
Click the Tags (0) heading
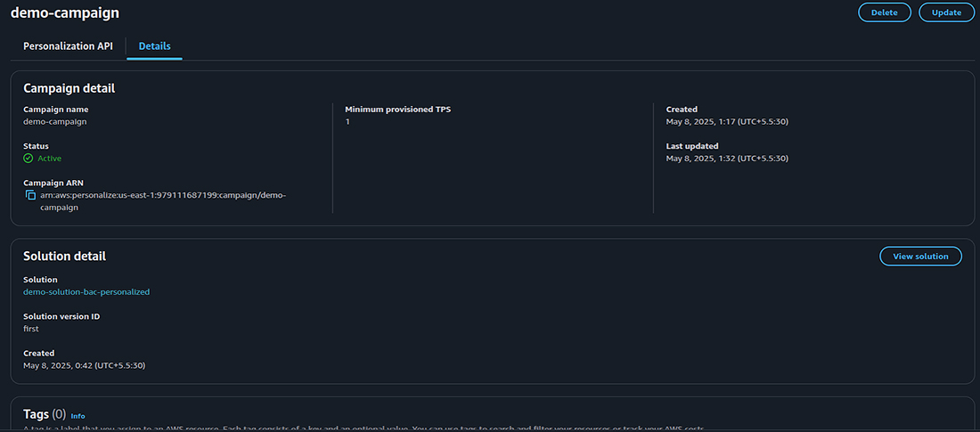45,414
